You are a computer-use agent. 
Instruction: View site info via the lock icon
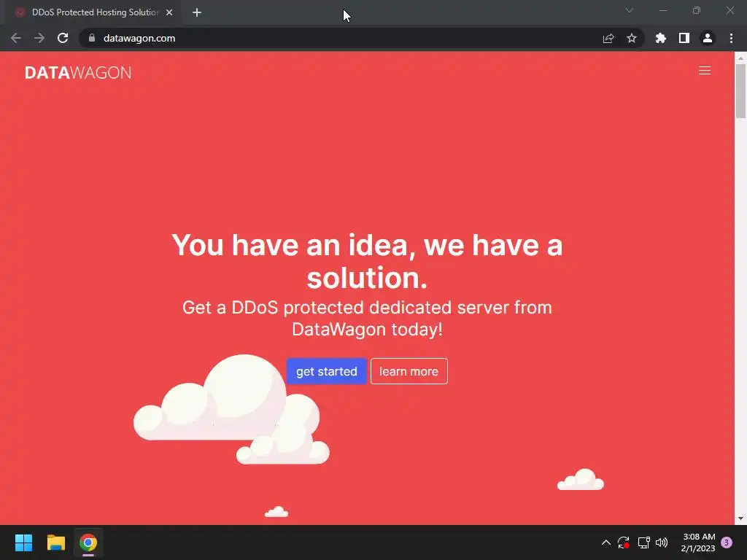coord(92,38)
